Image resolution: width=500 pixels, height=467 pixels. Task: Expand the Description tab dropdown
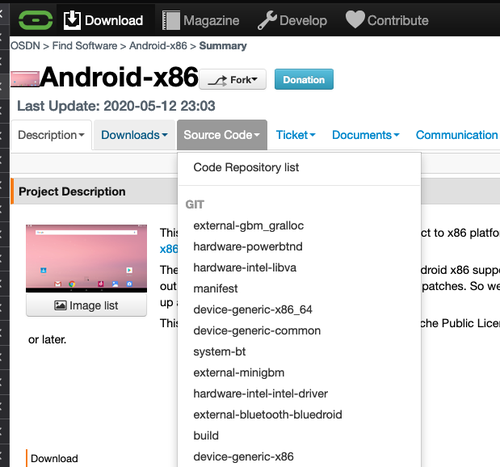(51, 135)
